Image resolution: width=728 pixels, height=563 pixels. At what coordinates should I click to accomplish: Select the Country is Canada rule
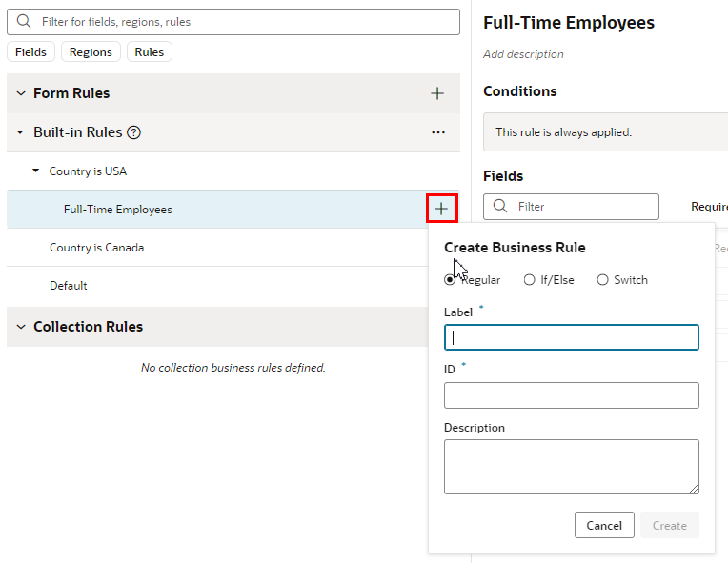point(96,248)
